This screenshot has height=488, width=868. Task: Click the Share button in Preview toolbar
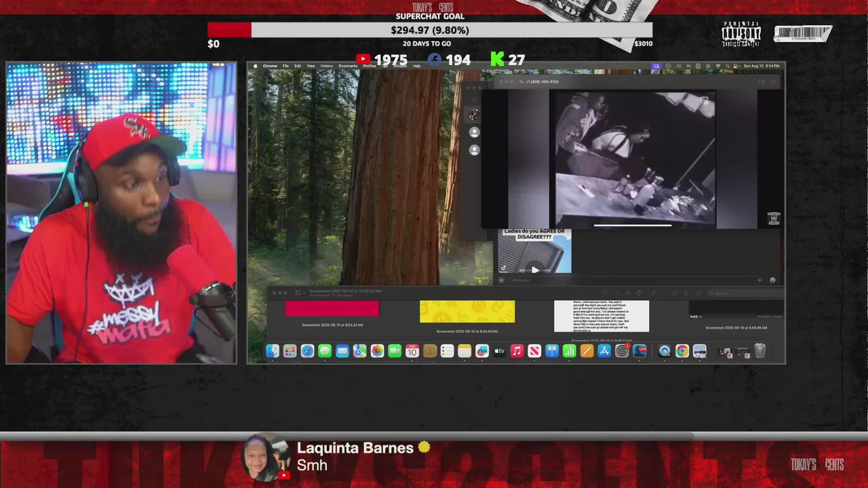pos(639,293)
